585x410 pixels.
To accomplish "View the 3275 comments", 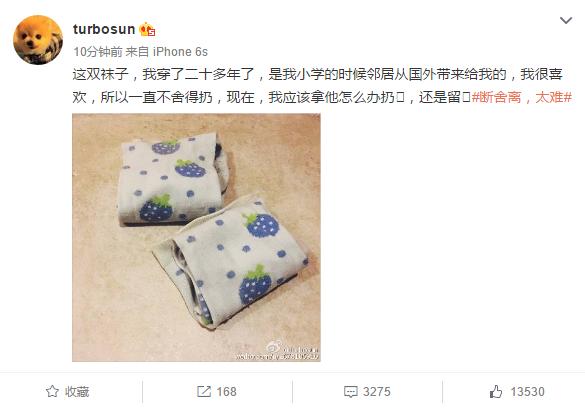I will point(377,392).
